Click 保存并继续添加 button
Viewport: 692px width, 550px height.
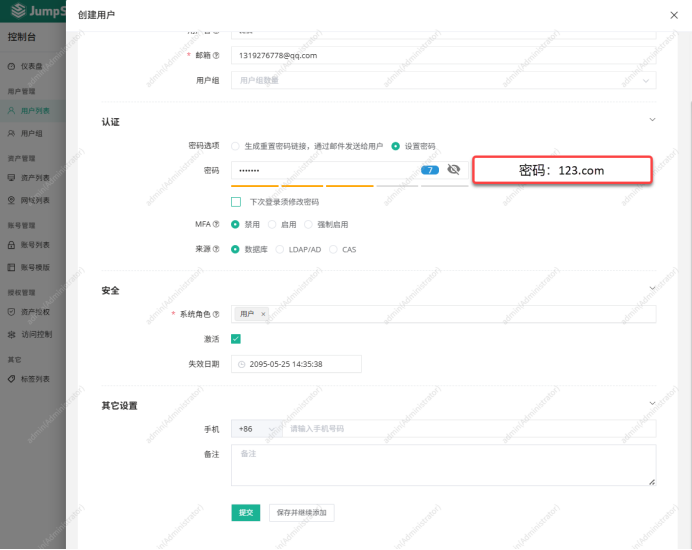301,512
